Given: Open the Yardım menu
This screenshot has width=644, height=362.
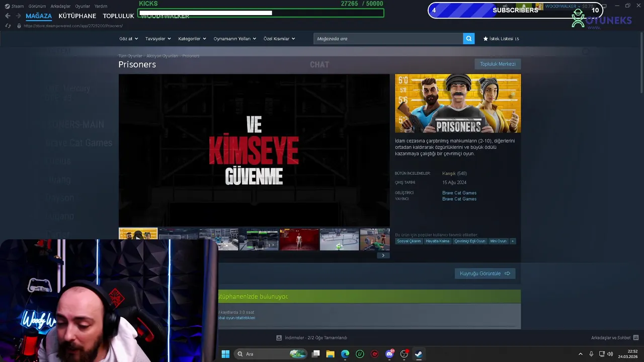Looking at the screenshot, I should [x=101, y=6].
